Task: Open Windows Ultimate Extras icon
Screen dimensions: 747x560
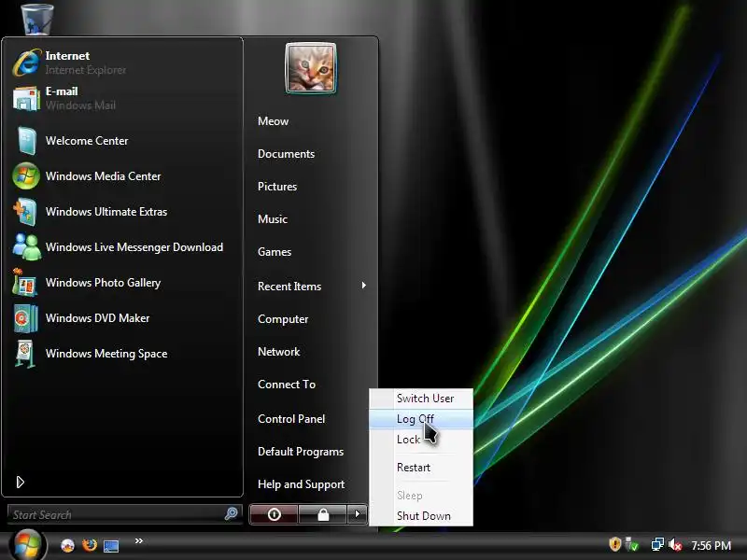Action: click(25, 212)
